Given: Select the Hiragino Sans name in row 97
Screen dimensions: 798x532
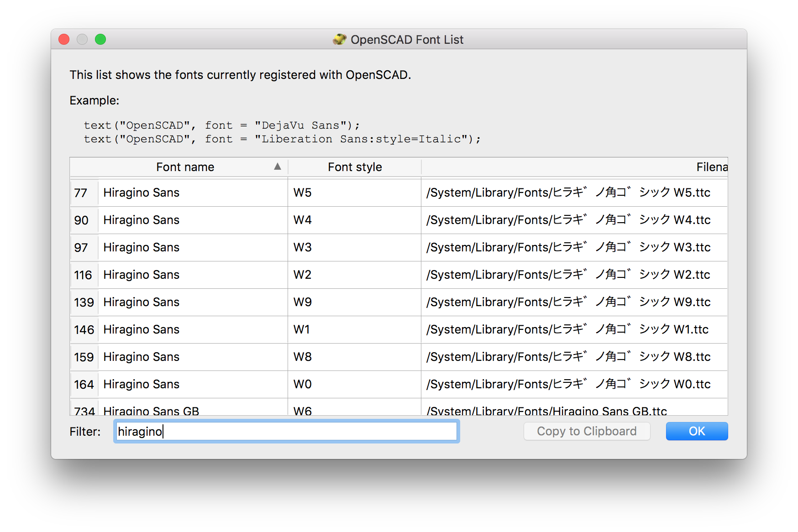Looking at the screenshot, I should tap(193, 248).
